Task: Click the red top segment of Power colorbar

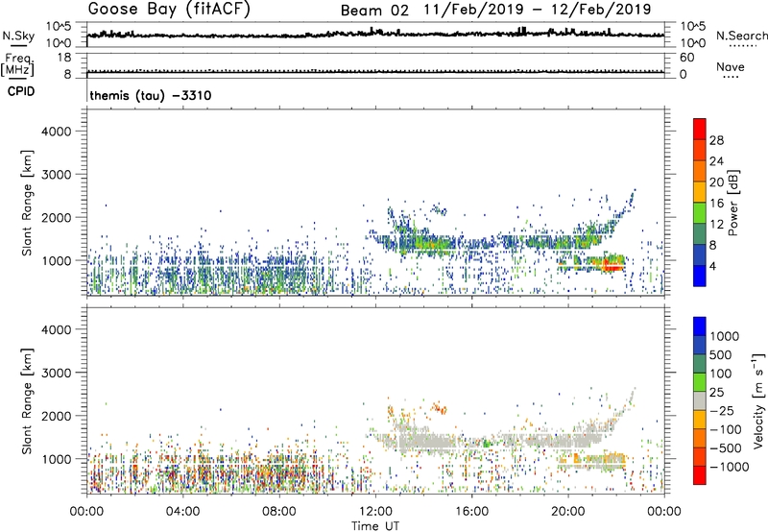Action: tap(700, 129)
